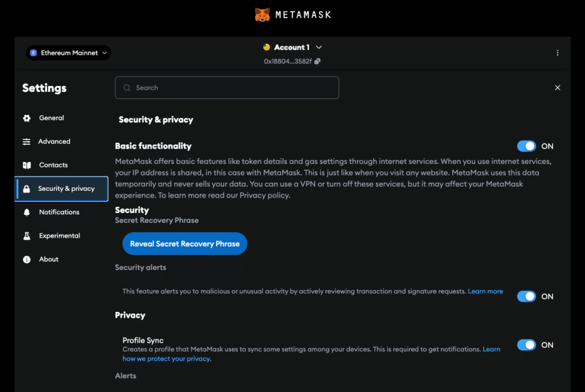Turn off Basic functionality toggle
Image resolution: width=585 pixels, height=392 pixels.
tap(527, 146)
